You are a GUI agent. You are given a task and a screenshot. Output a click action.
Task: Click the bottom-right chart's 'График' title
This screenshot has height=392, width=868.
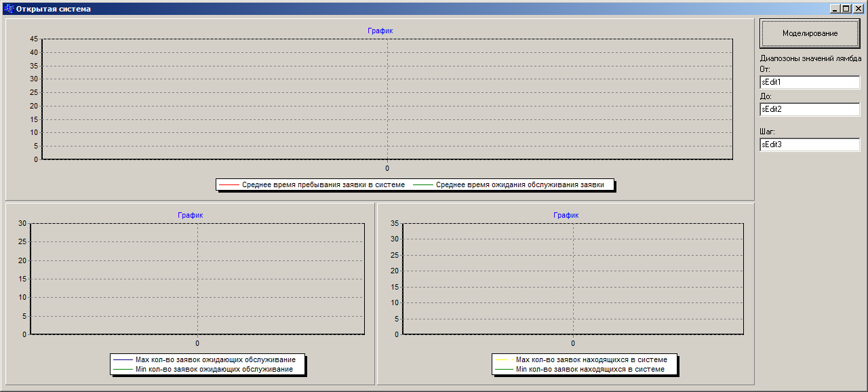pyautogui.click(x=566, y=215)
